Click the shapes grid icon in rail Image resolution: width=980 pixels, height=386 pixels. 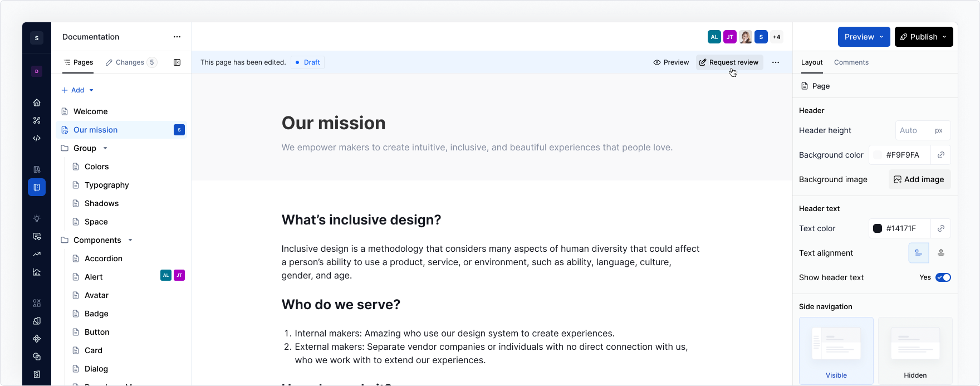pos(37,303)
